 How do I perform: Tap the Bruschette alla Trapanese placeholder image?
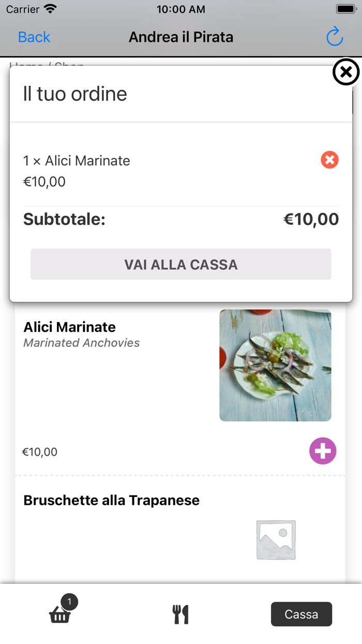276,540
